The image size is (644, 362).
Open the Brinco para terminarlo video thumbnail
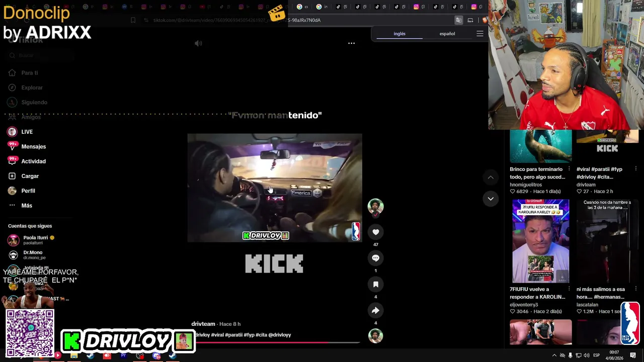tap(540, 146)
